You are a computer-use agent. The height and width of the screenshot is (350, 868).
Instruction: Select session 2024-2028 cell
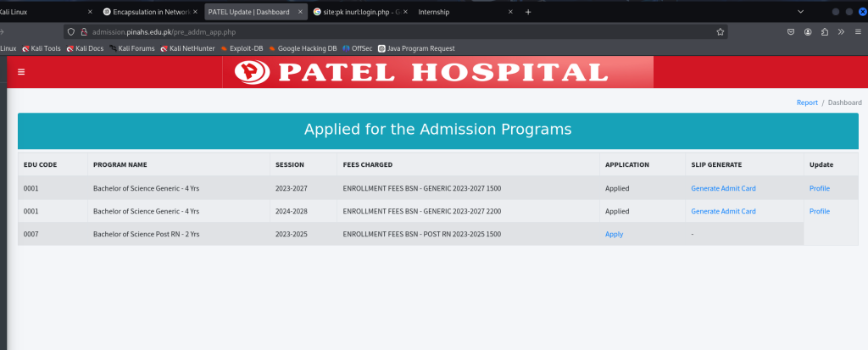coord(303,211)
